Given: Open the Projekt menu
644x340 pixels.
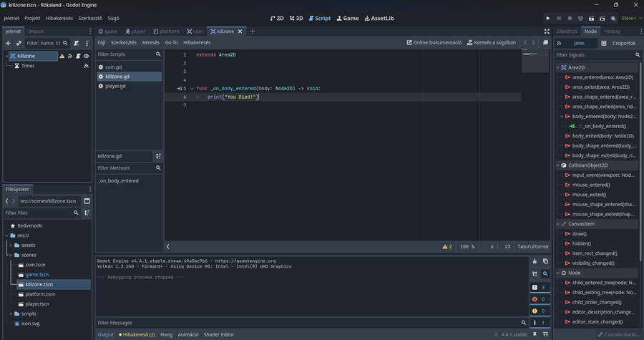Looking at the screenshot, I should pos(32,18).
